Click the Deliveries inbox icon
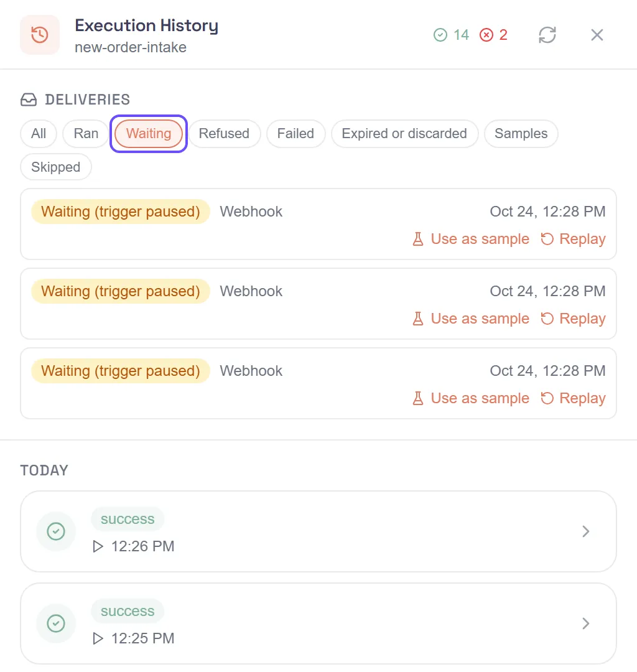Image resolution: width=637 pixels, height=672 pixels. click(29, 100)
